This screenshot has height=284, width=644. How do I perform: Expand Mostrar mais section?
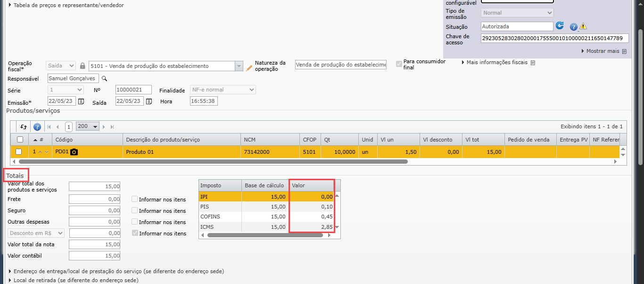[x=600, y=51]
